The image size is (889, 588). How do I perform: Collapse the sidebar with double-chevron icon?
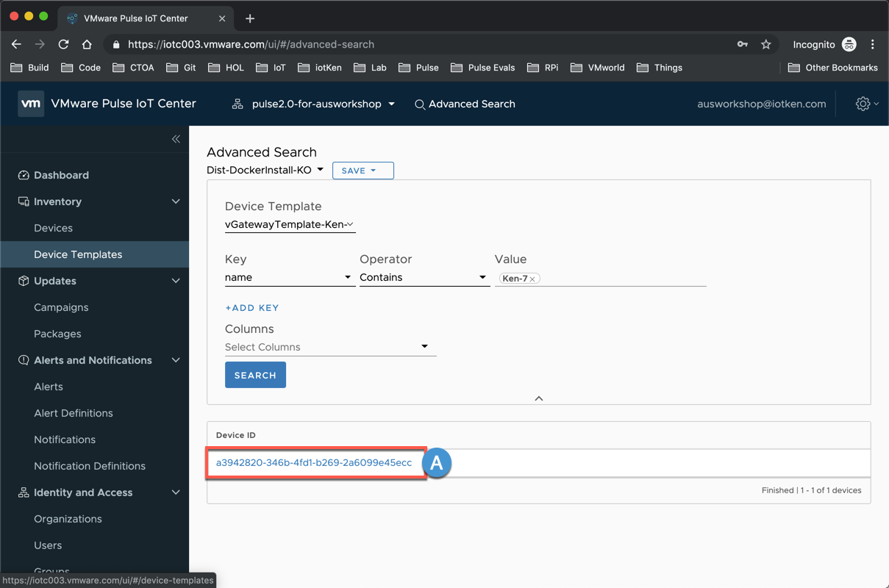176,139
